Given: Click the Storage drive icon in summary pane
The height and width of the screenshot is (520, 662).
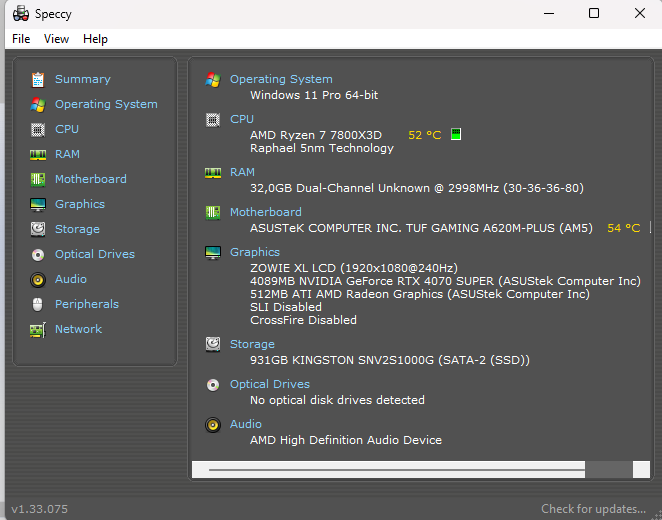Looking at the screenshot, I should pyautogui.click(x=213, y=344).
